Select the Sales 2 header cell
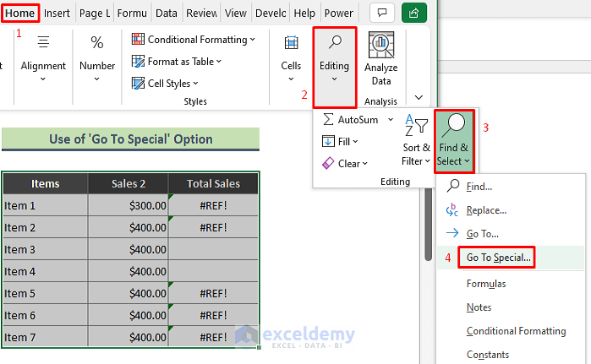 pyautogui.click(x=129, y=184)
